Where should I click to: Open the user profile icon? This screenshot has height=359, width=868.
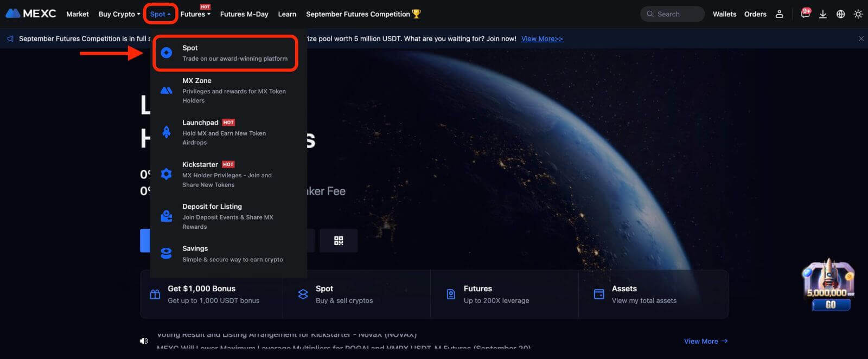tap(779, 14)
